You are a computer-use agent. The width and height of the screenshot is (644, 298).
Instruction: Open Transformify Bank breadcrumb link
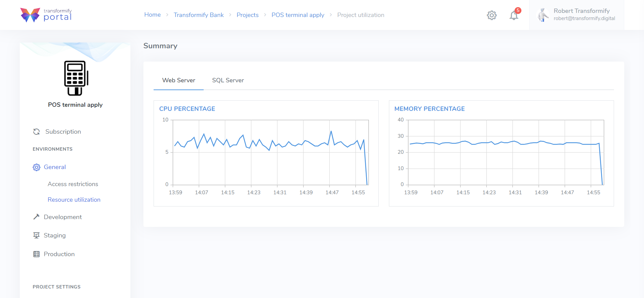click(x=199, y=15)
